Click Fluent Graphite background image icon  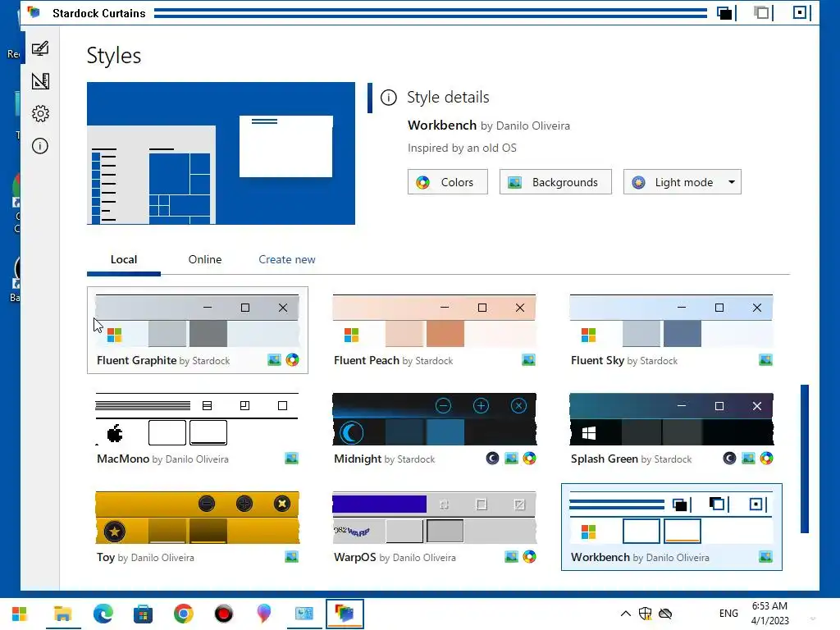coord(274,360)
